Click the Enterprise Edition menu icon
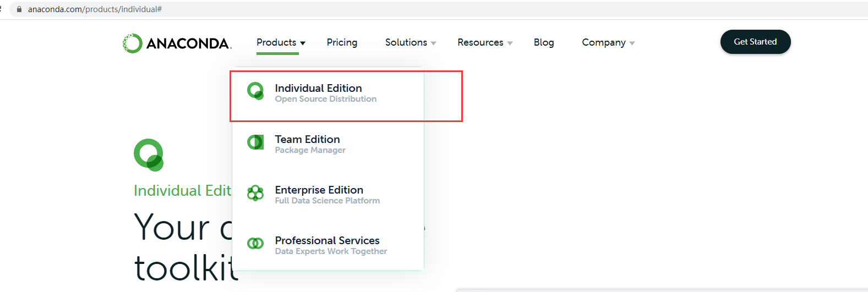This screenshot has height=292, width=868. 255,193
